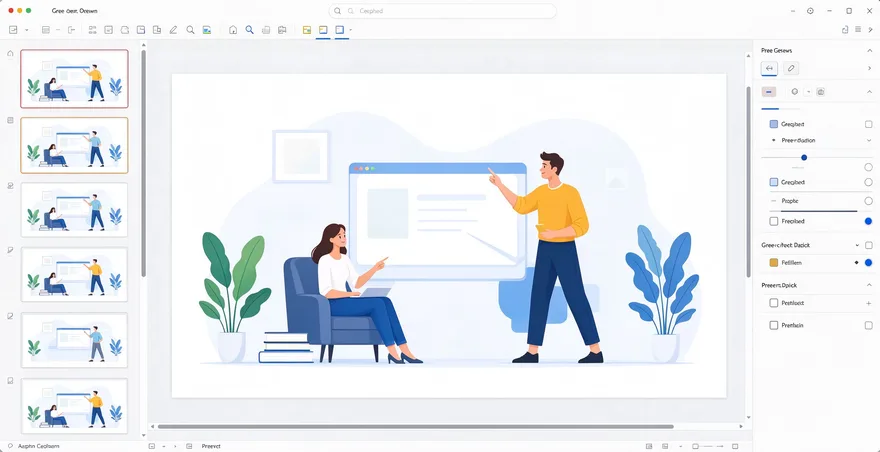This screenshot has height=452, width=880.
Task: Click the light blue swatch on second 'Greqbed' row
Action: click(773, 182)
